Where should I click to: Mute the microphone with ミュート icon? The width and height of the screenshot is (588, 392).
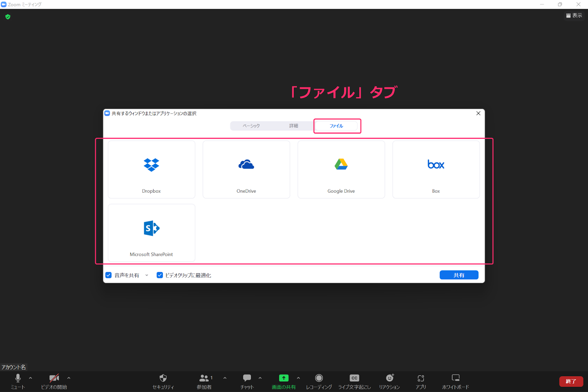point(18,381)
